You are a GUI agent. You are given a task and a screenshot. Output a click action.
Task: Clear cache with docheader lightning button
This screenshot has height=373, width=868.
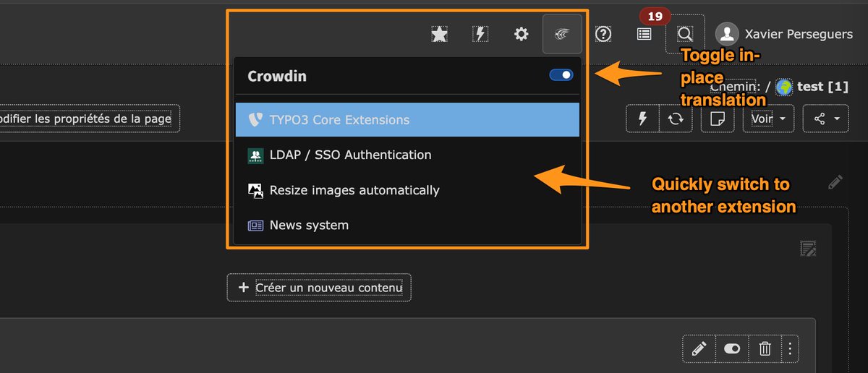642,119
